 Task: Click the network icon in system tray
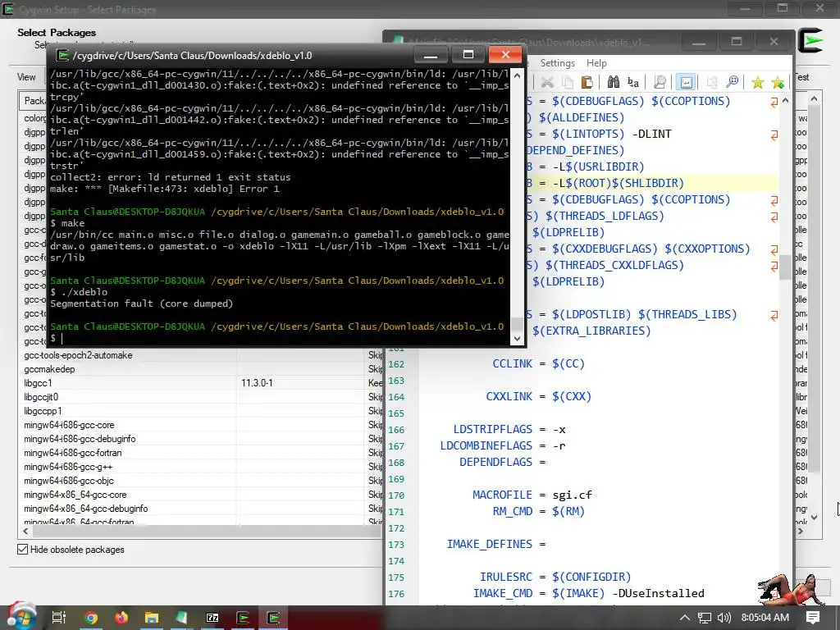pyautogui.click(x=704, y=618)
